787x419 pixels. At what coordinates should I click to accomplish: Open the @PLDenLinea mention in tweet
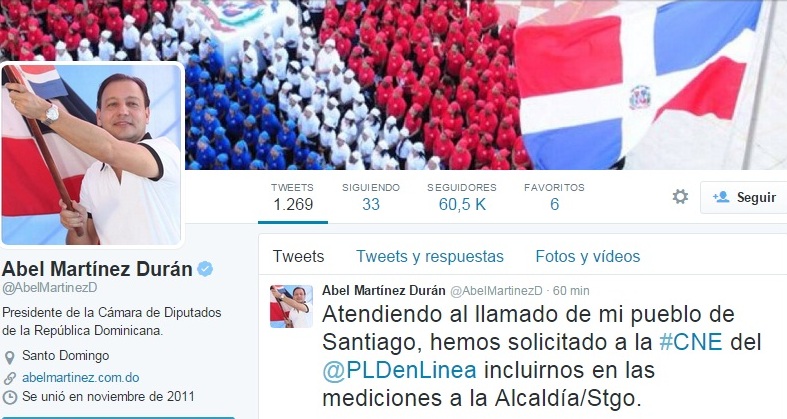point(399,370)
